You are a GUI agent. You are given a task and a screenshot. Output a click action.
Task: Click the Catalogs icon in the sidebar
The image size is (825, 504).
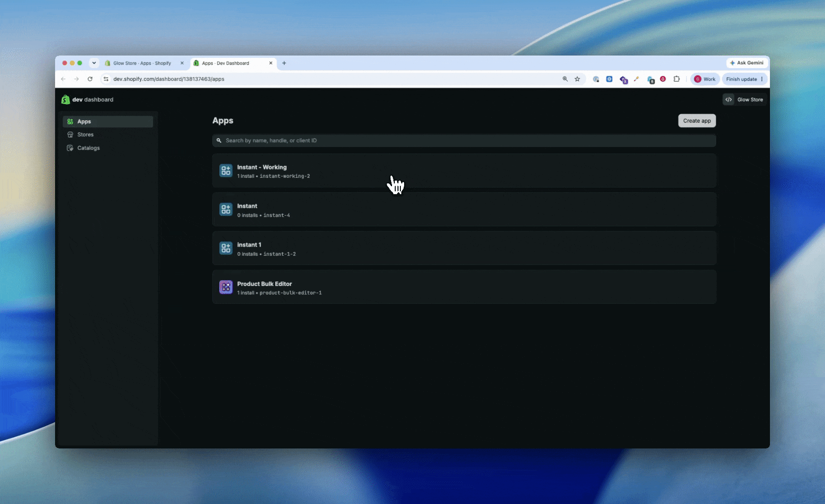(x=70, y=148)
